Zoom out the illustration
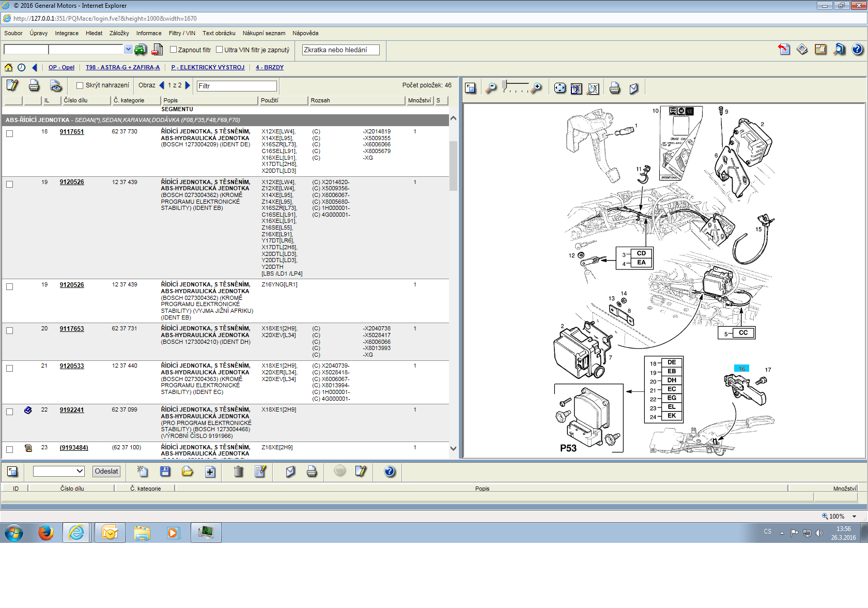This screenshot has width=868, height=608. pyautogui.click(x=491, y=88)
